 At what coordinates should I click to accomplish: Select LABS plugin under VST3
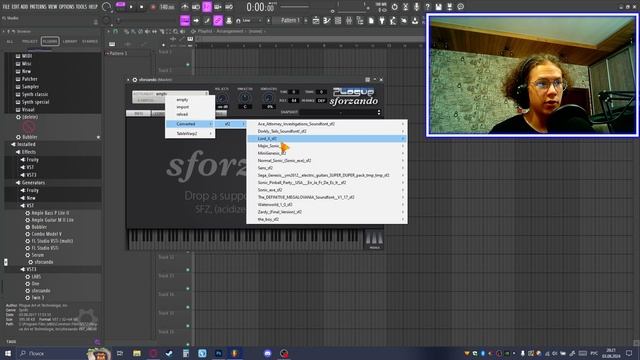(36, 277)
